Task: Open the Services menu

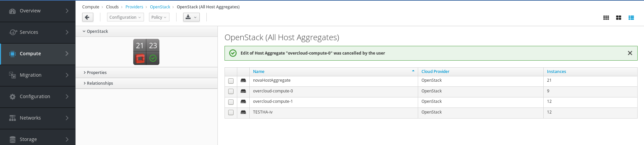Action: point(38,32)
